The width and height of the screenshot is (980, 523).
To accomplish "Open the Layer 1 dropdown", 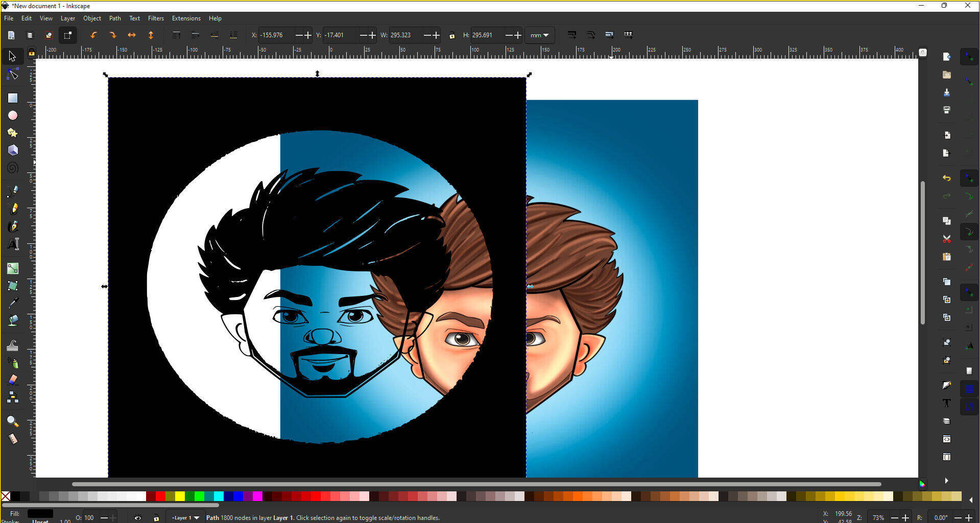I will coord(185,518).
